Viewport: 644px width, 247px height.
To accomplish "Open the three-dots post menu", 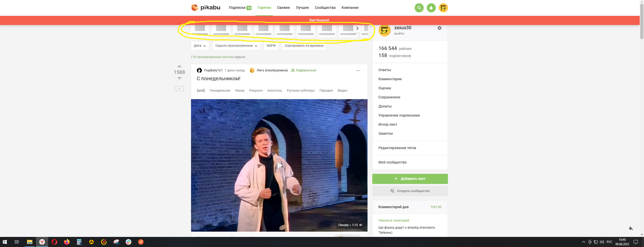I will pyautogui.click(x=358, y=70).
